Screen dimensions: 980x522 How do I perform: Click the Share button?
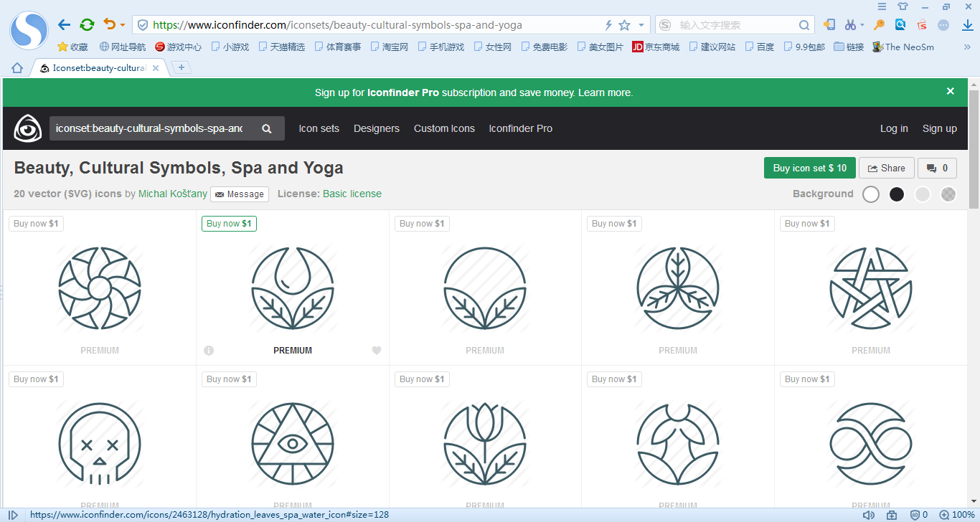pyautogui.click(x=887, y=168)
